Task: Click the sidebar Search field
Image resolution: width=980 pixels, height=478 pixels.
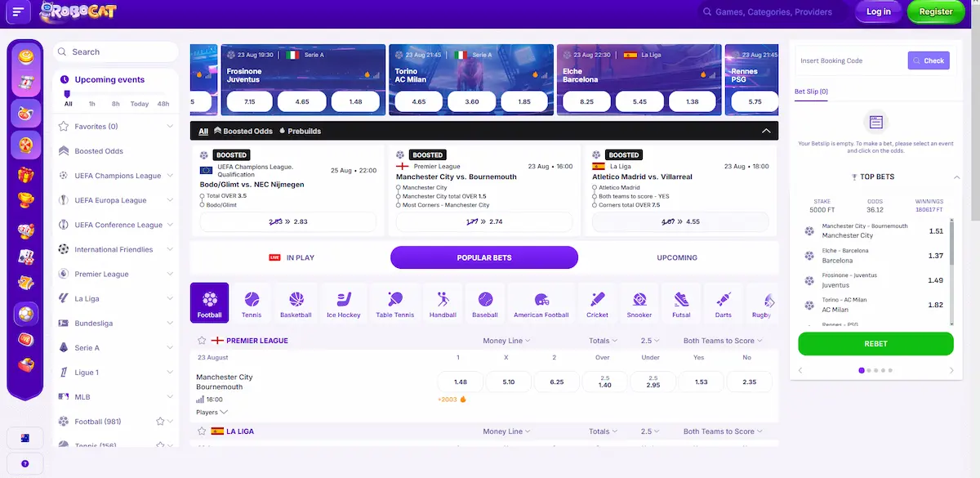Action: pos(116,51)
